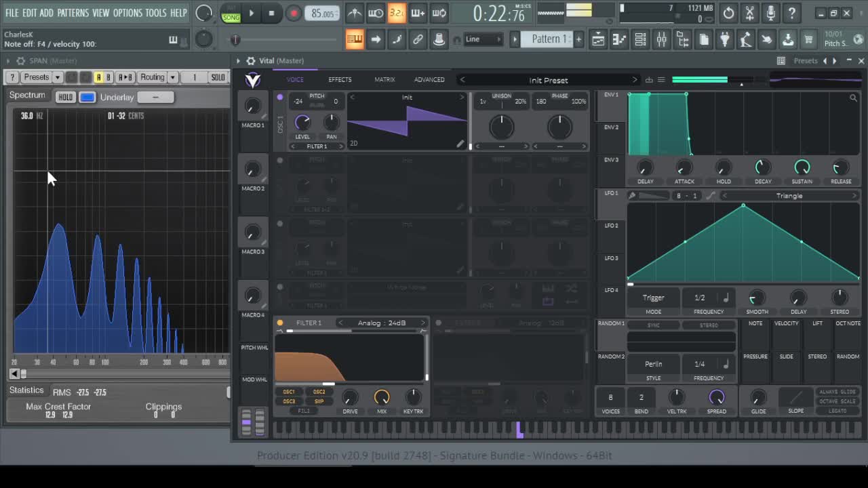This screenshot has height=488, width=868.
Task: Toggle the link chain icon
Action: point(418,39)
